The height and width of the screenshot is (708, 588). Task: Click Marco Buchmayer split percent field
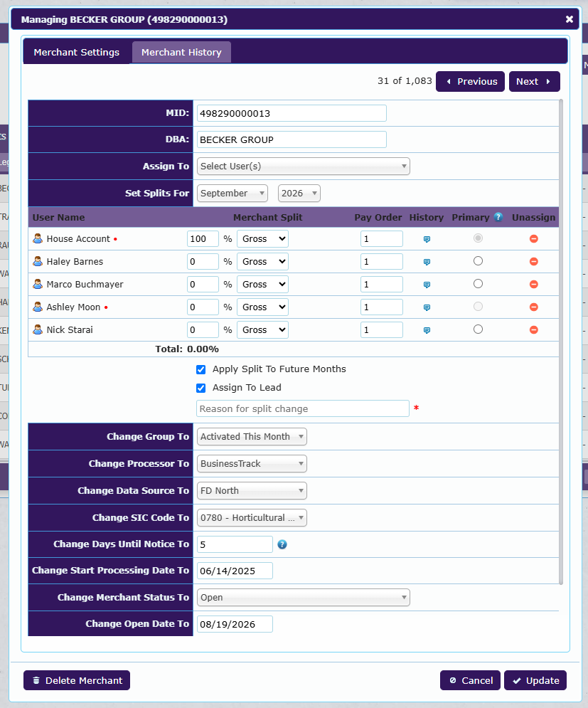pos(203,285)
